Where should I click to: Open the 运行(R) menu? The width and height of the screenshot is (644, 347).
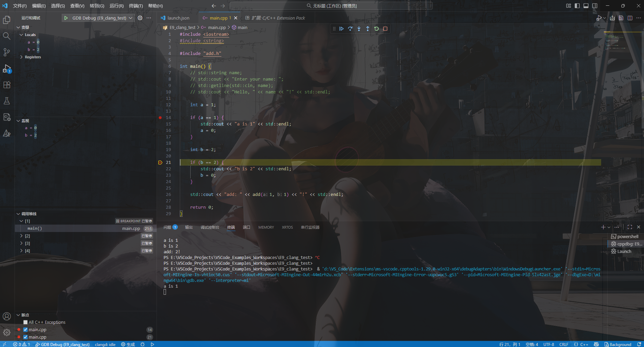116,6
